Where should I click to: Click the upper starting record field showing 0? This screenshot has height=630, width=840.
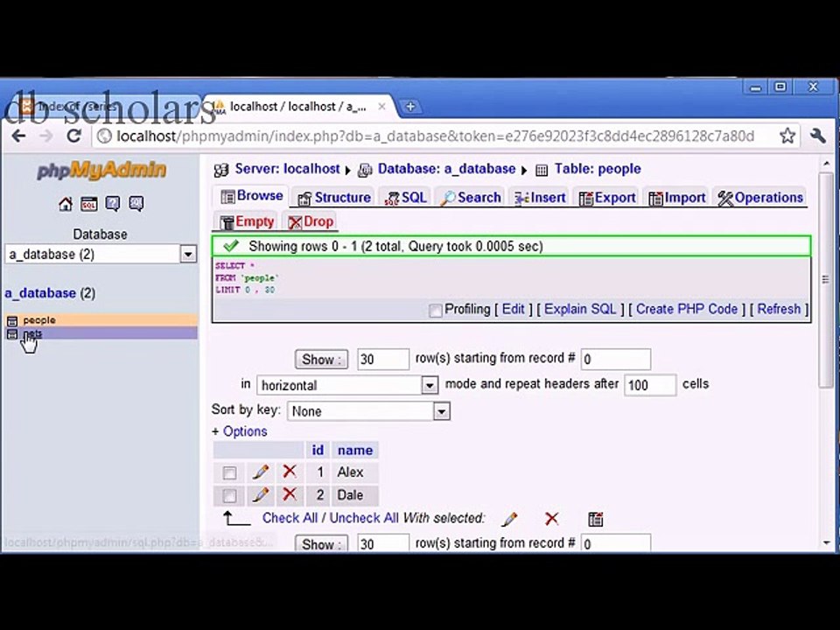pos(616,359)
